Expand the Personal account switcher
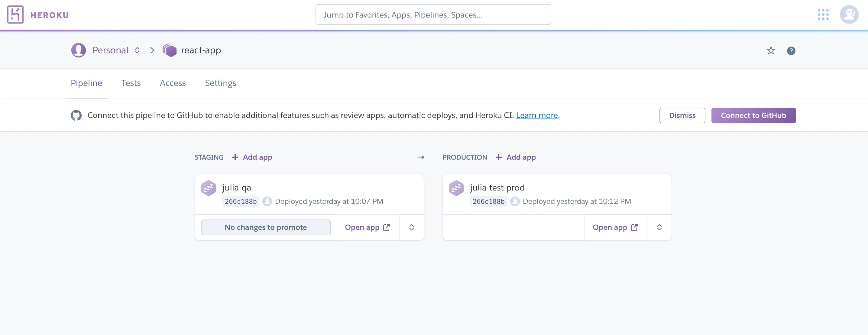Viewport: 868px width, 335px height. click(137, 50)
